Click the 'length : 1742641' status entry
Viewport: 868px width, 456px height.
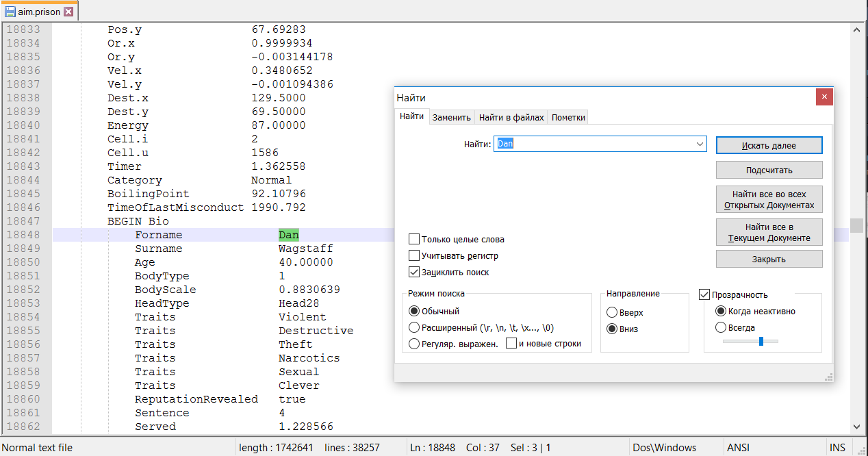[276, 448]
